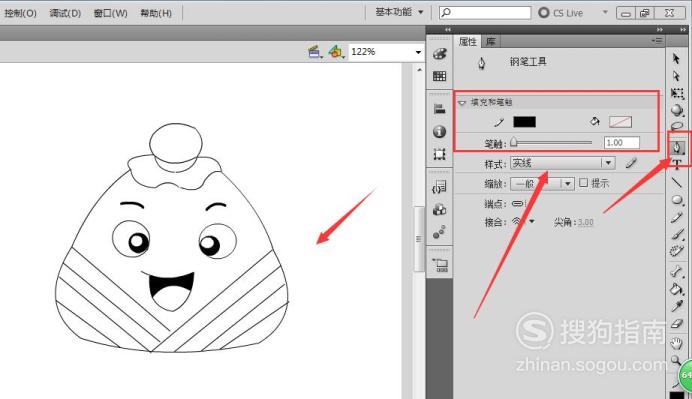This screenshot has height=399, width=692.
Task: Open the 窗口(W) menu
Action: [x=111, y=13]
